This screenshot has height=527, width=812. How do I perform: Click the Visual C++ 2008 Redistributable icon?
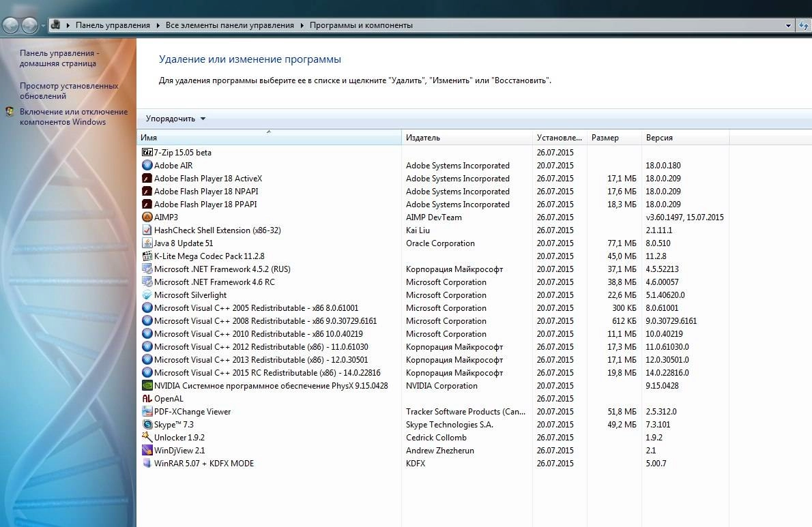147,320
